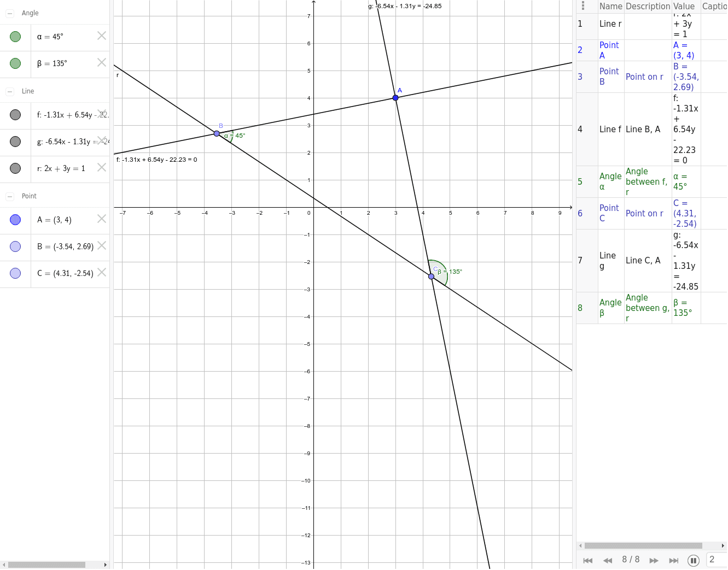Go back one construction step
This screenshot has width=728, height=570.
[608, 560]
